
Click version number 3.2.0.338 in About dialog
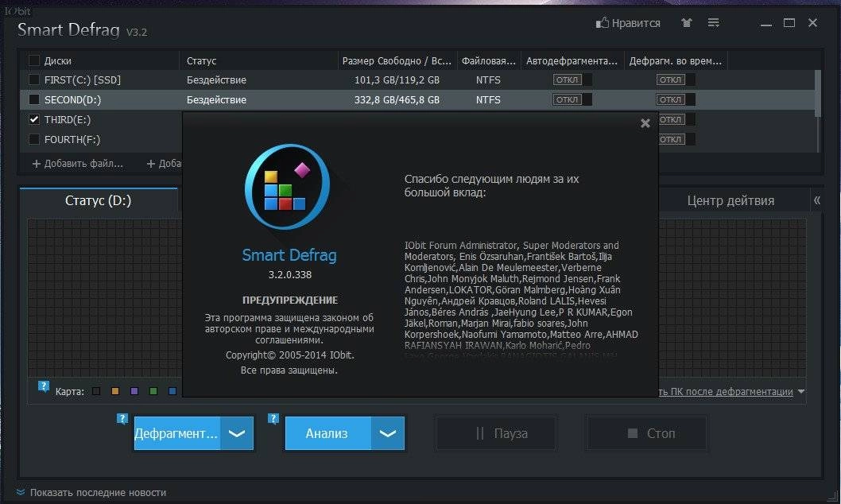click(289, 274)
